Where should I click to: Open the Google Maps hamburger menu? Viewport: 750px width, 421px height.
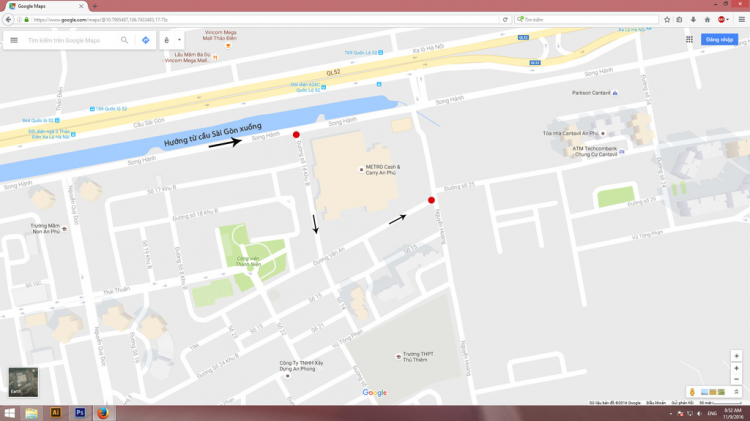coord(14,40)
